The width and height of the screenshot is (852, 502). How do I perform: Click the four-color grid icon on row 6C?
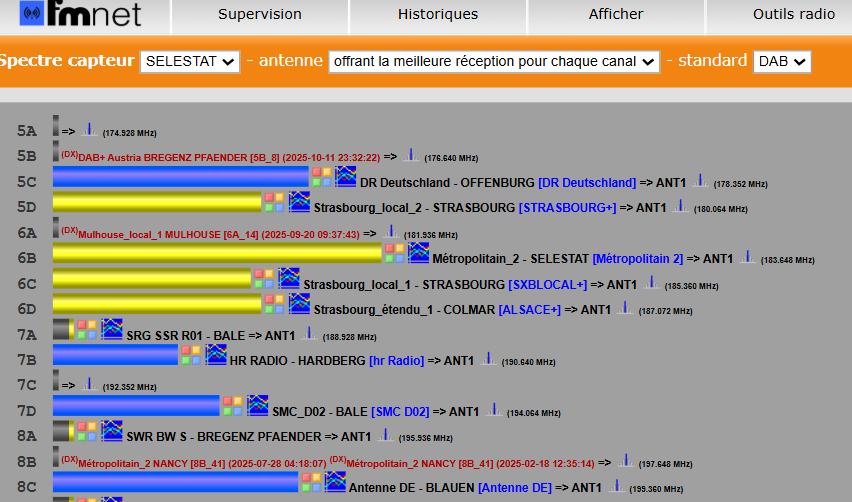[264, 279]
